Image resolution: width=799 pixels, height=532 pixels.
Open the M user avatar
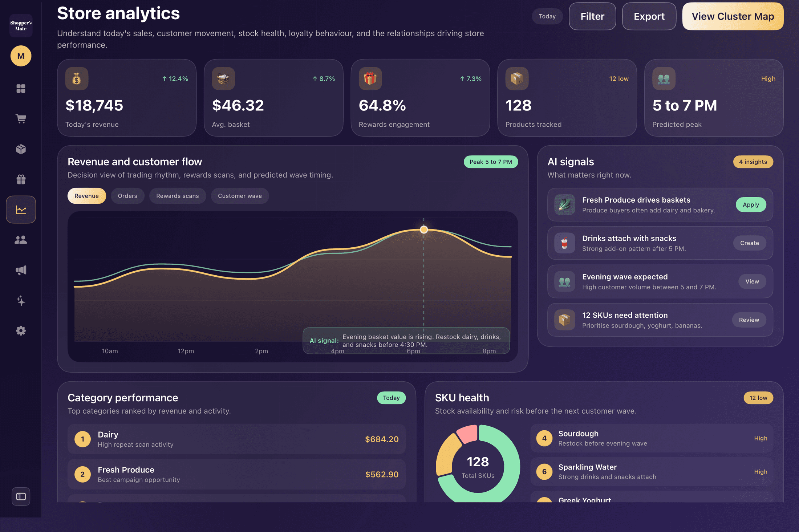[21, 56]
